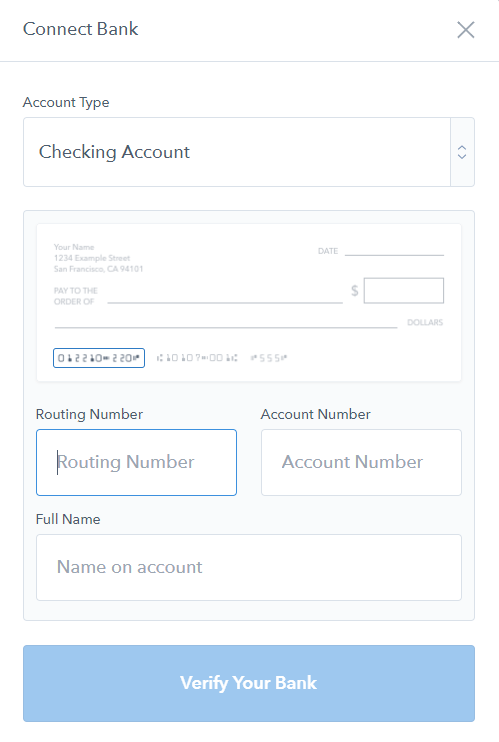Click the Verify Your Bank button

249,683
